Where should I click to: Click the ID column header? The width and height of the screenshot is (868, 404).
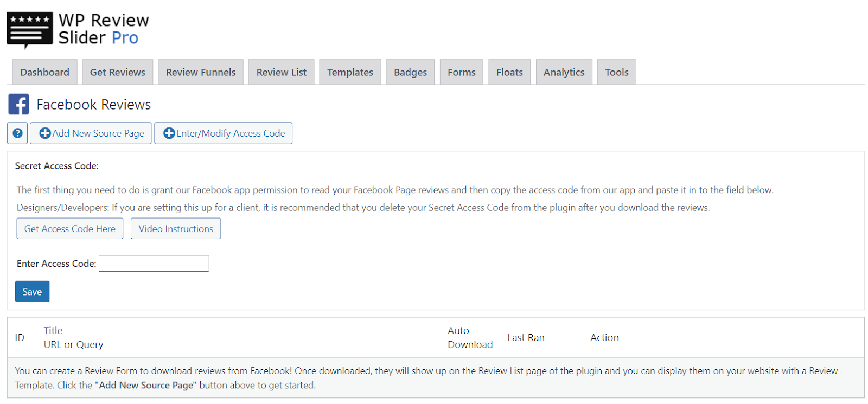(x=20, y=338)
